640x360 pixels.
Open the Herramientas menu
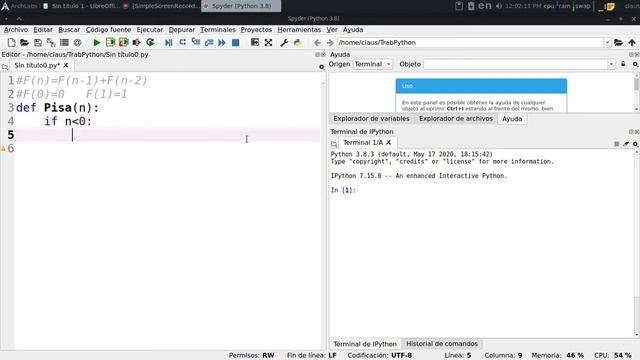[299, 30]
